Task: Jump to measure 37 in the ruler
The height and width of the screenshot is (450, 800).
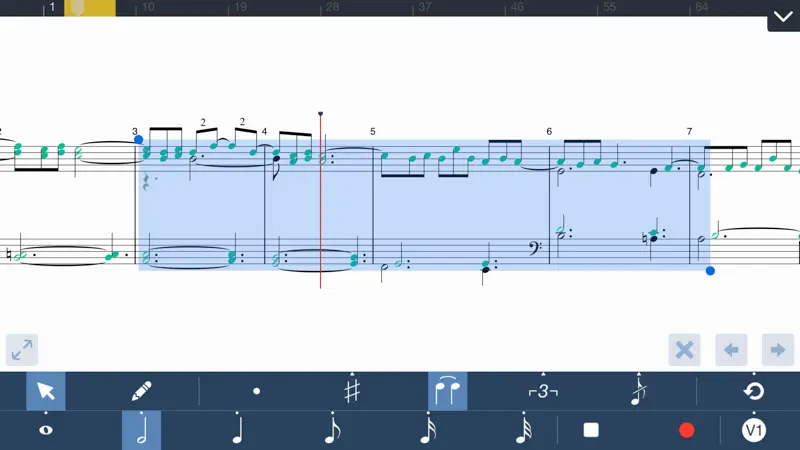Action: coord(424,7)
